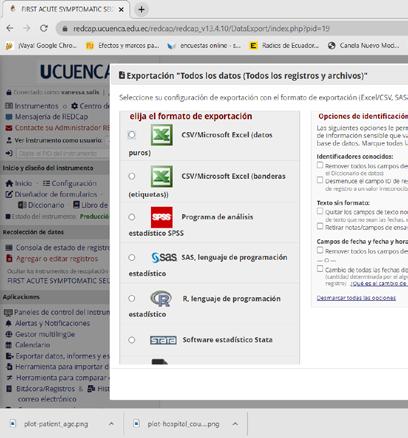Viewport: 408px width, 438px height.
Task: Click the house icon beside Inicio
Action: click(9, 183)
